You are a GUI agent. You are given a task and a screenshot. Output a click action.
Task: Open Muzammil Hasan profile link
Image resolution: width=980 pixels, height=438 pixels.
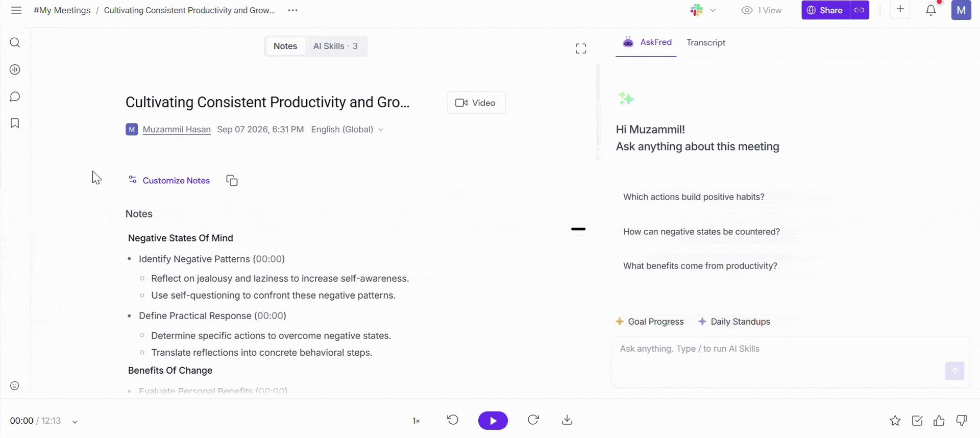(x=177, y=130)
